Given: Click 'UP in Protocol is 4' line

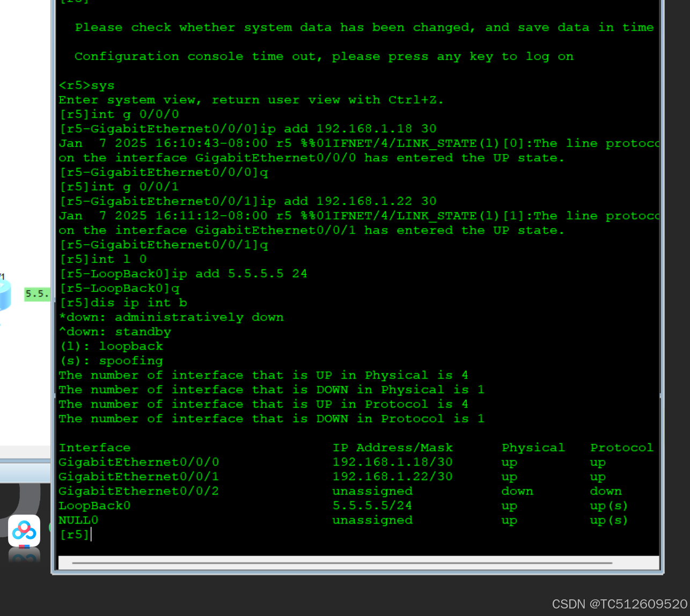Looking at the screenshot, I should tap(264, 405).
